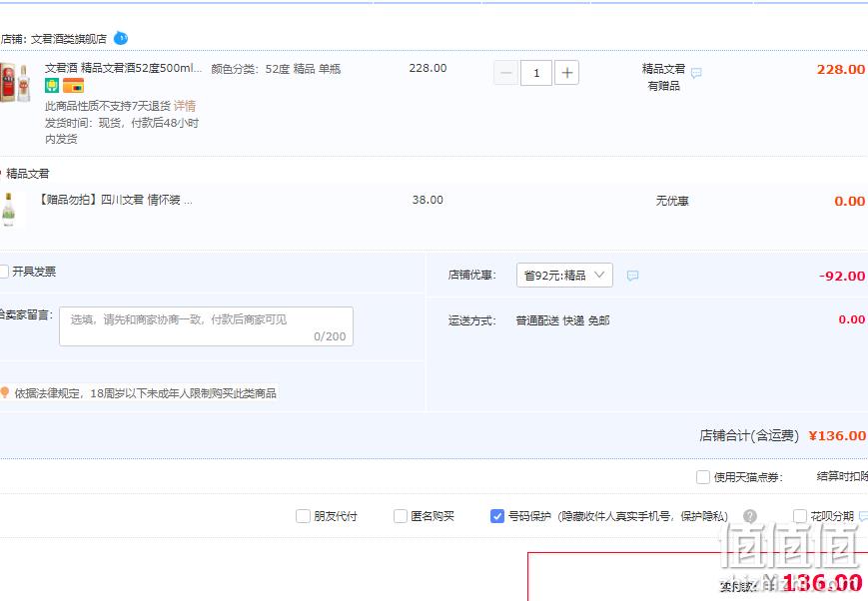Click the gift bottle thumbnail image
Viewport: 868px width, 601px height.
(x=8, y=210)
